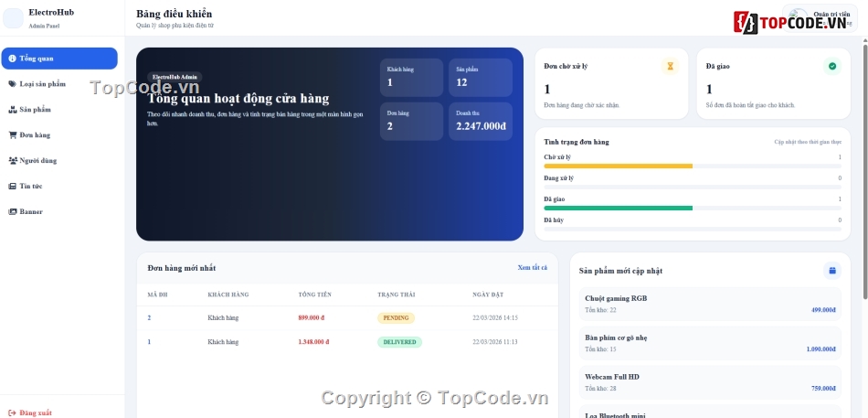Click the Đăng xuất logout link
The height and width of the screenshot is (418, 868).
(30, 413)
